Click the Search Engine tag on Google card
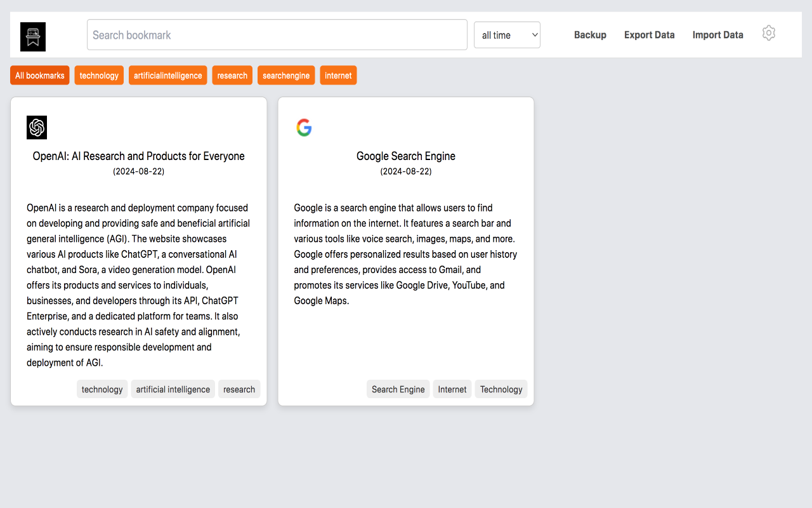The height and width of the screenshot is (508, 812). [x=398, y=389]
